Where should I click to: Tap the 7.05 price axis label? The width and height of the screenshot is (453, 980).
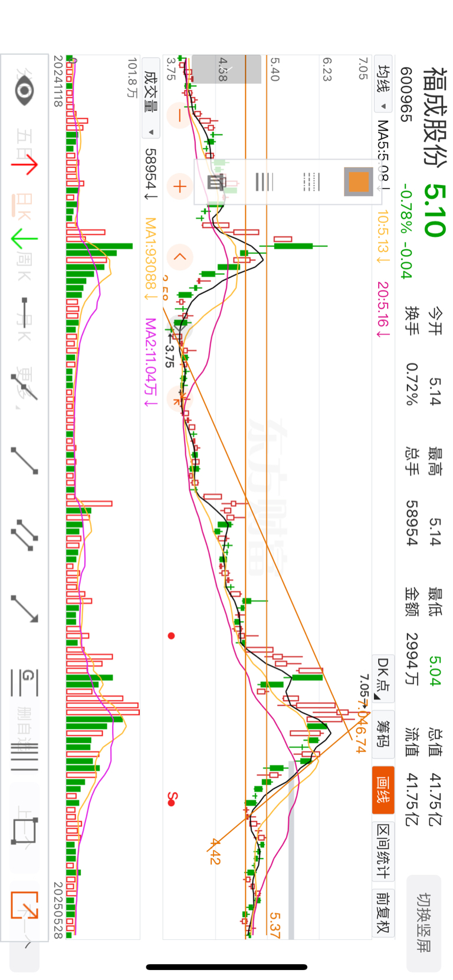coord(363,68)
